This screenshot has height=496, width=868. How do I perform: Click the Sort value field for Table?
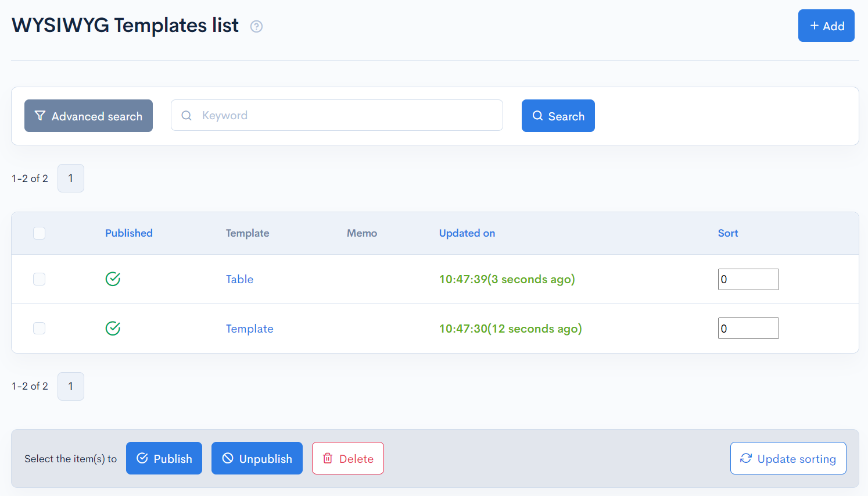(748, 279)
